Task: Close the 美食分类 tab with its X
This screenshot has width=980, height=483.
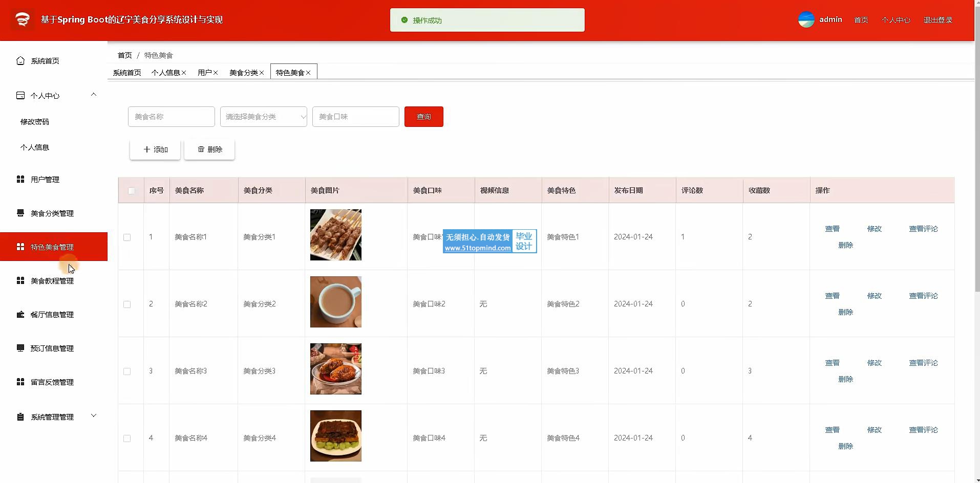Action: 262,73
